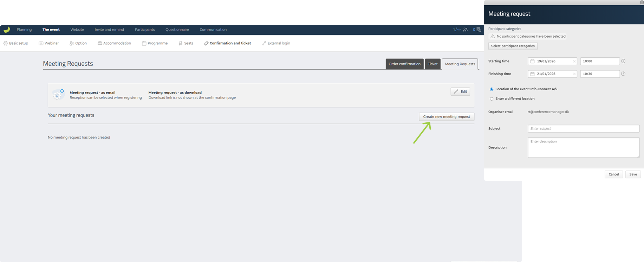This screenshot has width=644, height=262.
Task: Go to Programme in the event submenu
Action: click(155, 43)
